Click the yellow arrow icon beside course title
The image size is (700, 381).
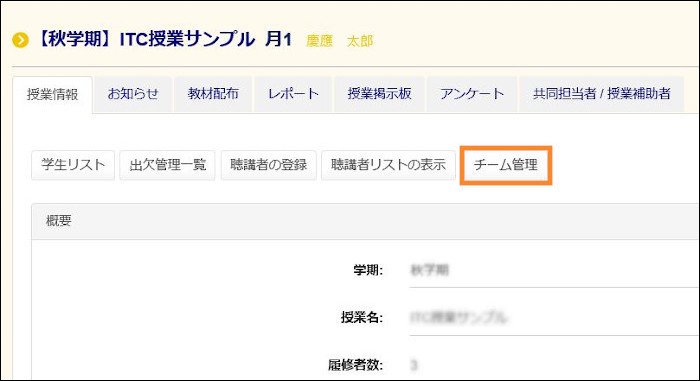tap(21, 40)
